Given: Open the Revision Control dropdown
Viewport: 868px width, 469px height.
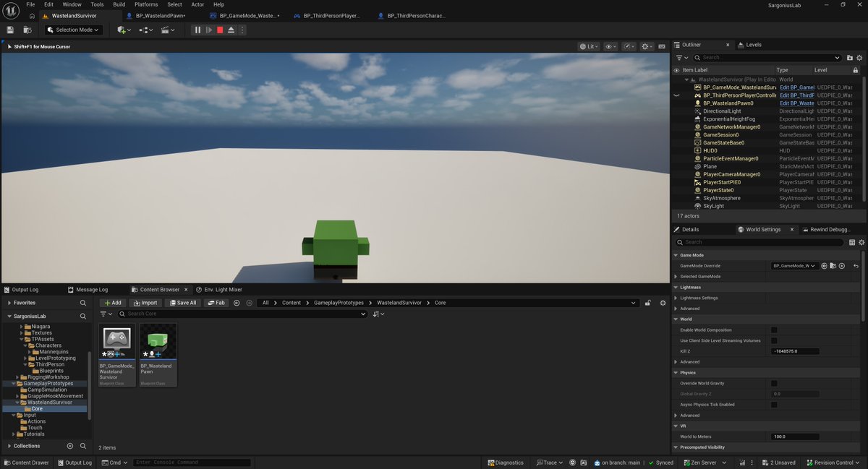Looking at the screenshot, I should coord(835,462).
